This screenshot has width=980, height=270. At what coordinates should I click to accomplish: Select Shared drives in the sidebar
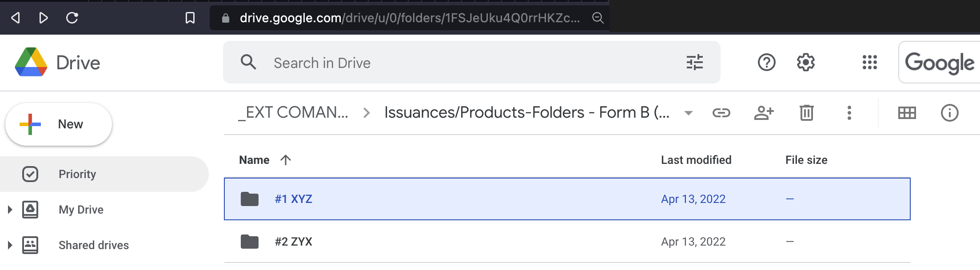click(94, 245)
